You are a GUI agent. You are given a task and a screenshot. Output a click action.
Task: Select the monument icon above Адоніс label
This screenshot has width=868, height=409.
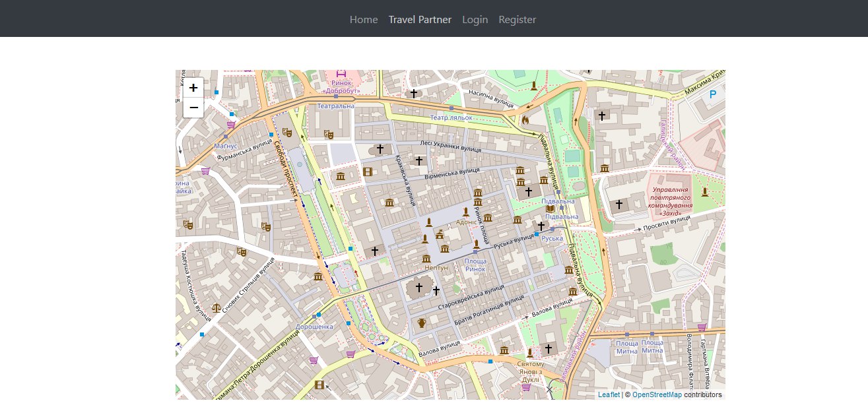pyautogui.click(x=466, y=212)
